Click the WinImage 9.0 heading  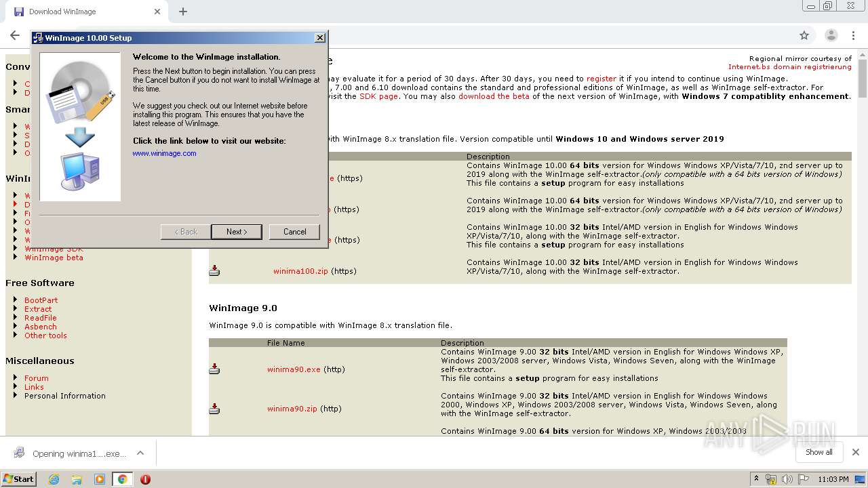(243, 308)
